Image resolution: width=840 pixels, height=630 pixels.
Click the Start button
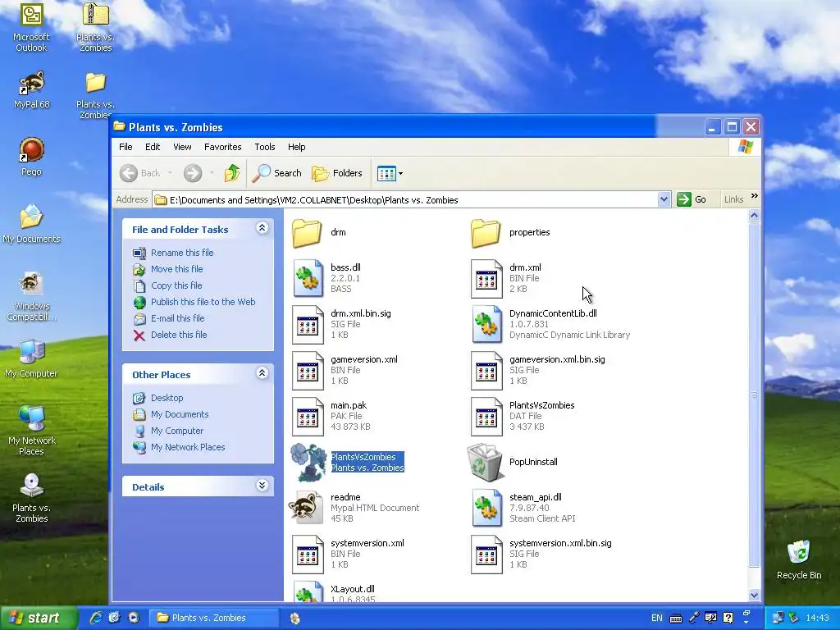click(x=39, y=618)
